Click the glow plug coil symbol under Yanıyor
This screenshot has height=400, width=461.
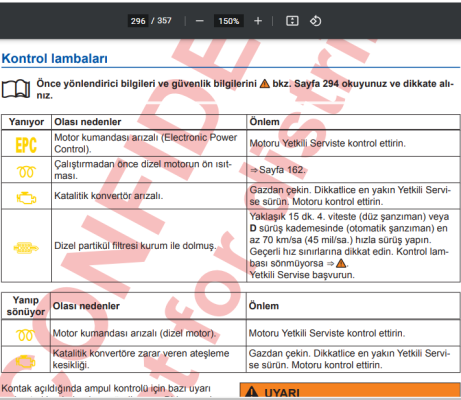click(x=26, y=171)
